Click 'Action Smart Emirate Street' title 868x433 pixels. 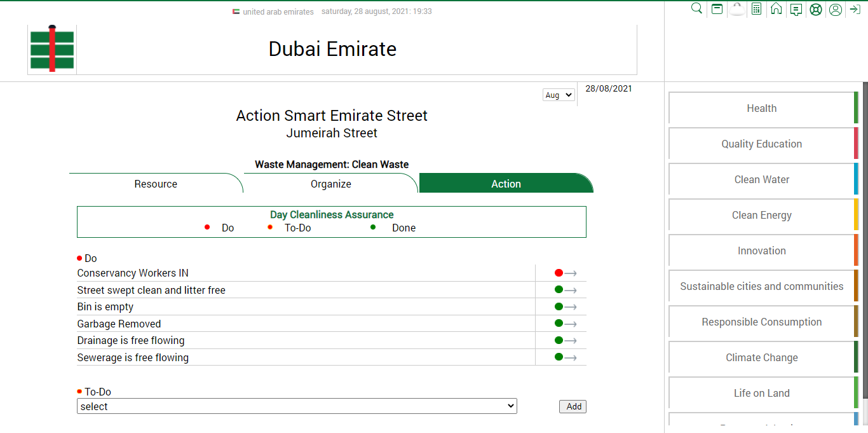tap(332, 116)
